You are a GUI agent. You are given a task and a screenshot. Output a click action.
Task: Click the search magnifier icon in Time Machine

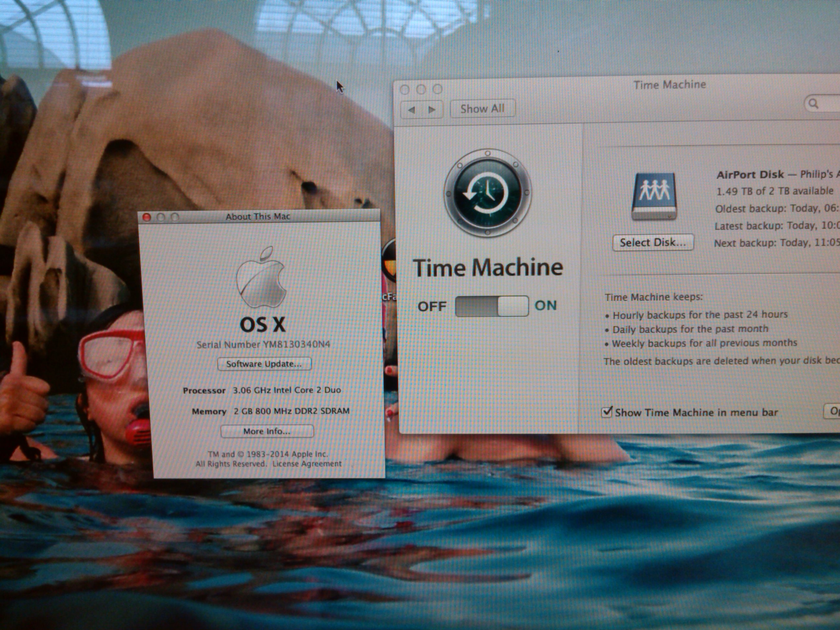[813, 103]
